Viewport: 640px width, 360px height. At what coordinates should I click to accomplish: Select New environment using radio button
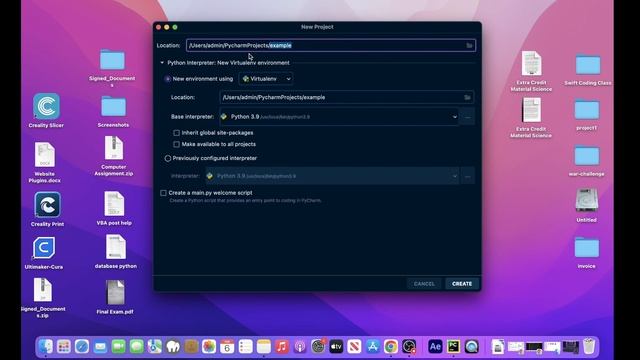tap(168, 79)
